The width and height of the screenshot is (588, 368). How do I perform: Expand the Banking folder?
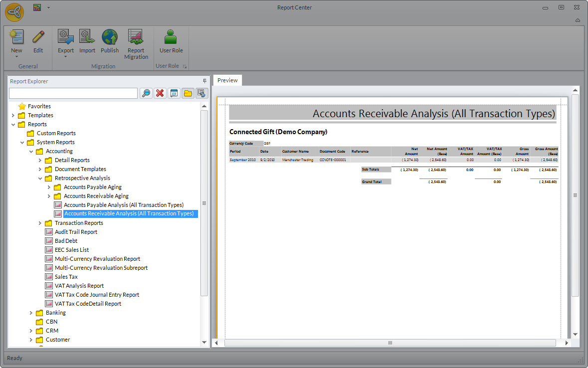click(x=31, y=313)
